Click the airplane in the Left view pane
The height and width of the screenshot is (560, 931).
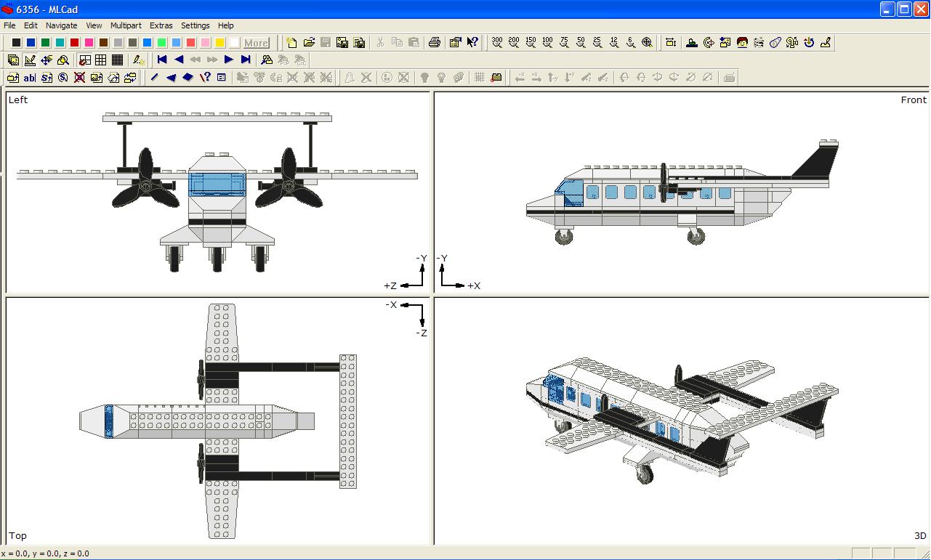click(217, 192)
